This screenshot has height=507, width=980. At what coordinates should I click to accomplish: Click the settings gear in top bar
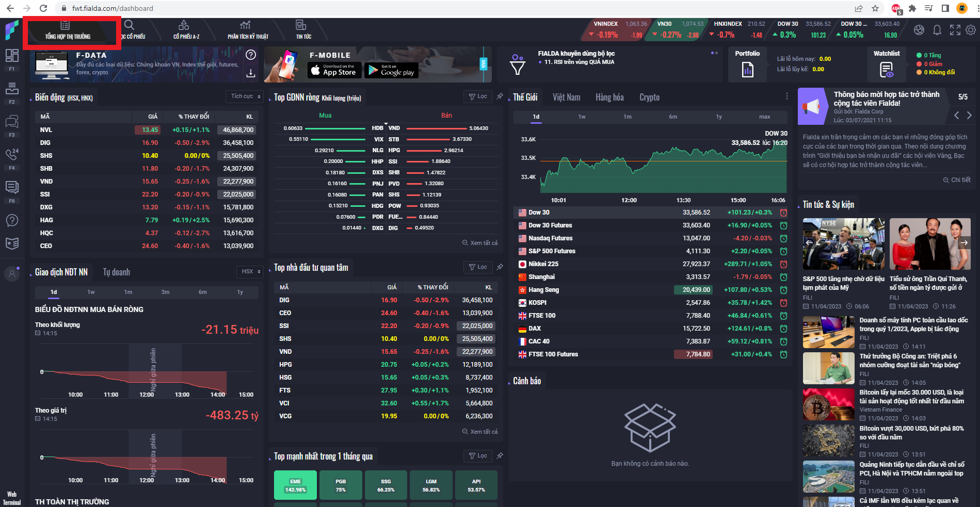point(971,30)
